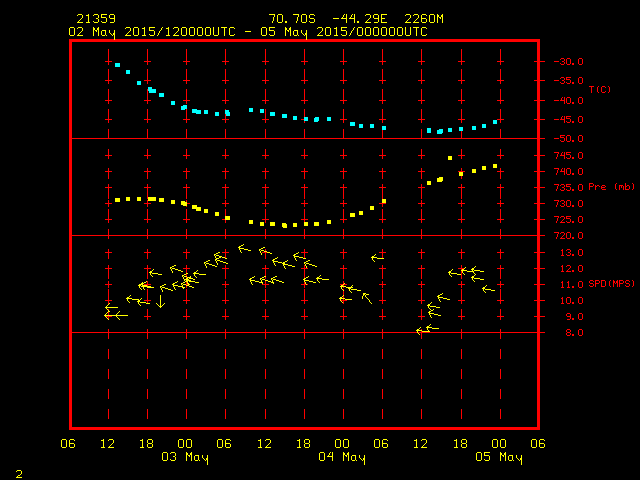Viewport: 640px width, 480px height.
Task: Click the SPD(MPS) axis label
Action: 611,283
